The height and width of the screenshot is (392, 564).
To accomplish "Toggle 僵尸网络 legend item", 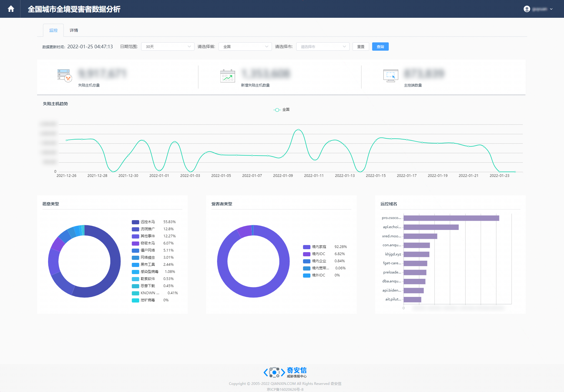I will (x=144, y=250).
